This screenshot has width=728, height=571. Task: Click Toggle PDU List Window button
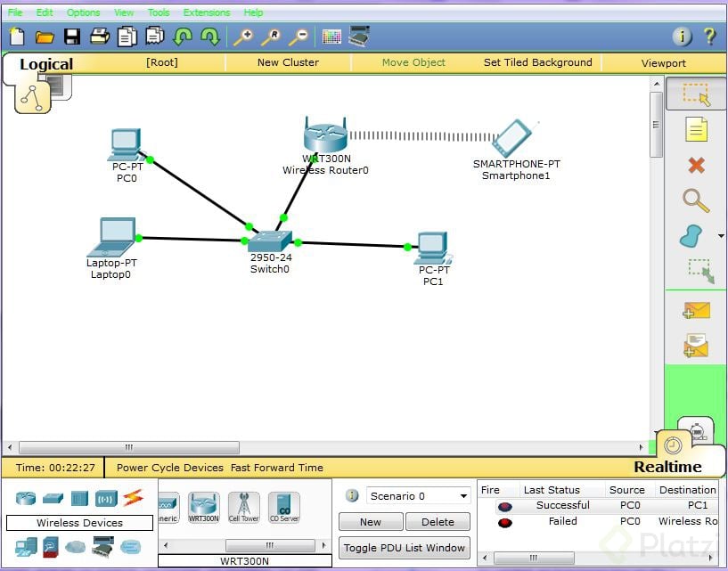point(405,548)
